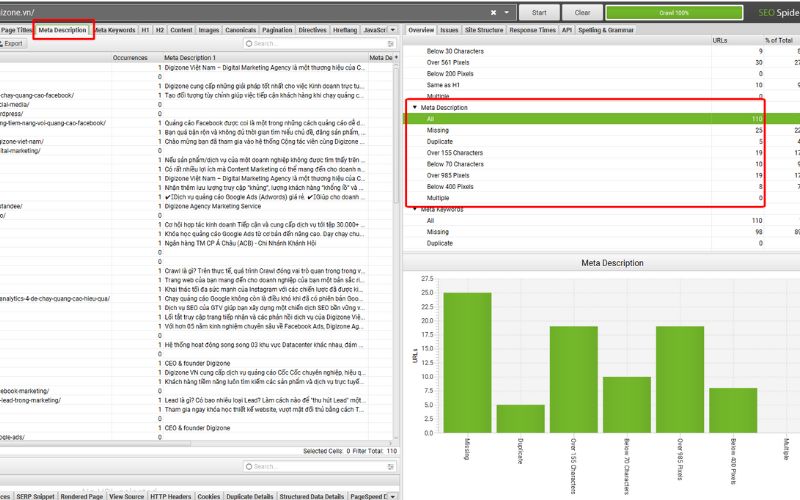Switch to the API tab
Image resolution: width=800 pixels, height=500 pixels.
[x=567, y=30]
